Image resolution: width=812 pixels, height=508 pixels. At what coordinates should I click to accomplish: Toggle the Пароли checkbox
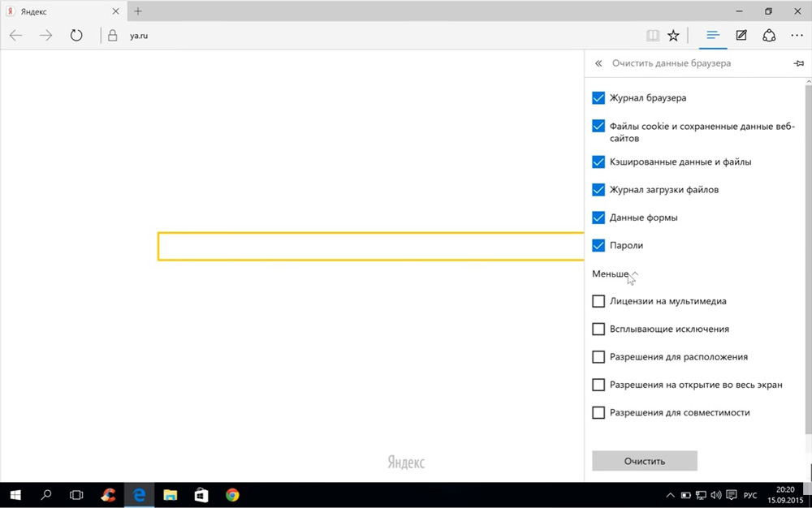[598, 245]
